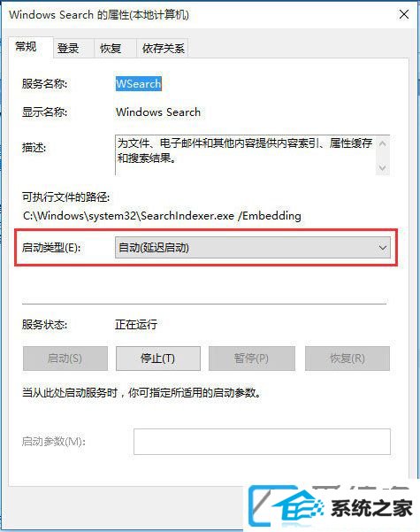420x532 pixels.
Task: Click the 停止(T) button
Action: coord(158,359)
